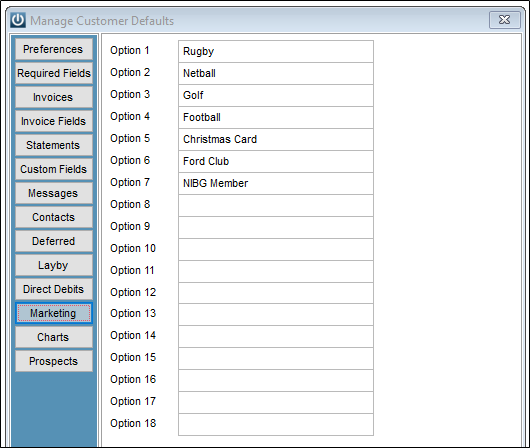Focus the empty Option 18 input field

point(276,424)
